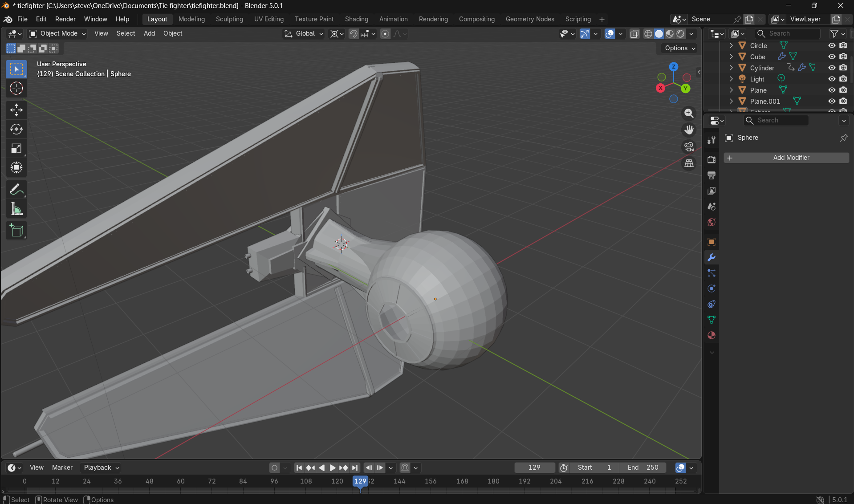Switch perspective/orthographic grid icon
This screenshot has height=504, width=854.
[x=689, y=163]
